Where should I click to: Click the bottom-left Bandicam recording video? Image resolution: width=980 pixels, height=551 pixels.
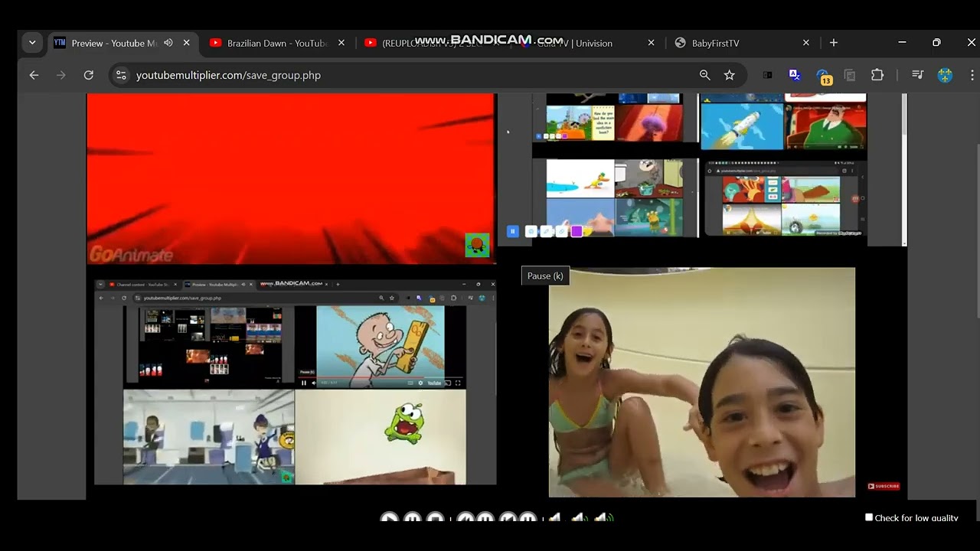tap(296, 382)
